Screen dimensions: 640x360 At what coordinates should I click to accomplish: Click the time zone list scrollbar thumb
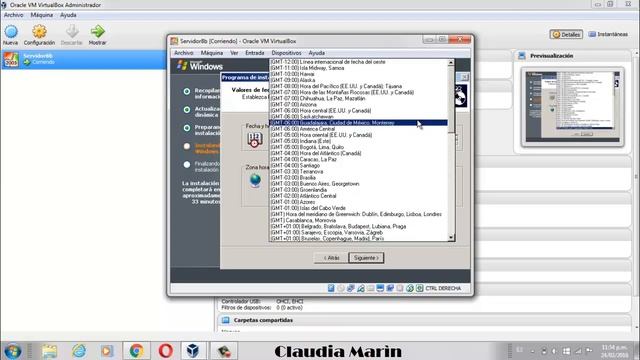click(x=451, y=99)
